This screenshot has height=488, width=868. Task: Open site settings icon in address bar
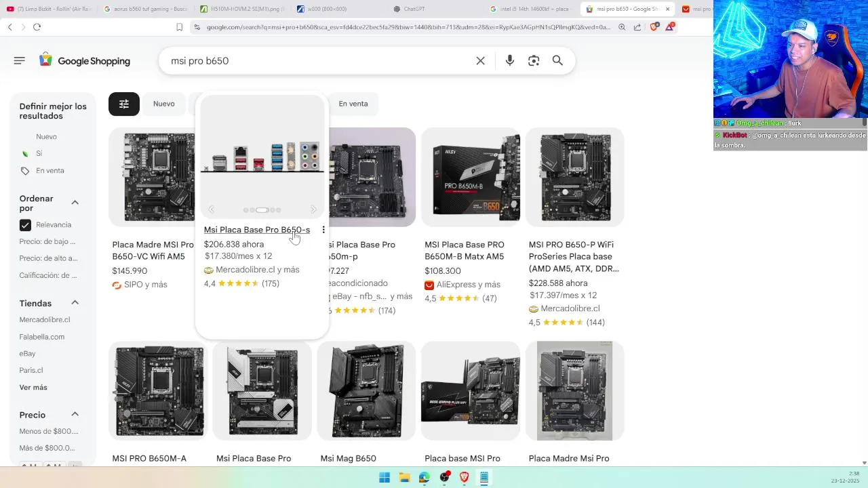tap(197, 27)
